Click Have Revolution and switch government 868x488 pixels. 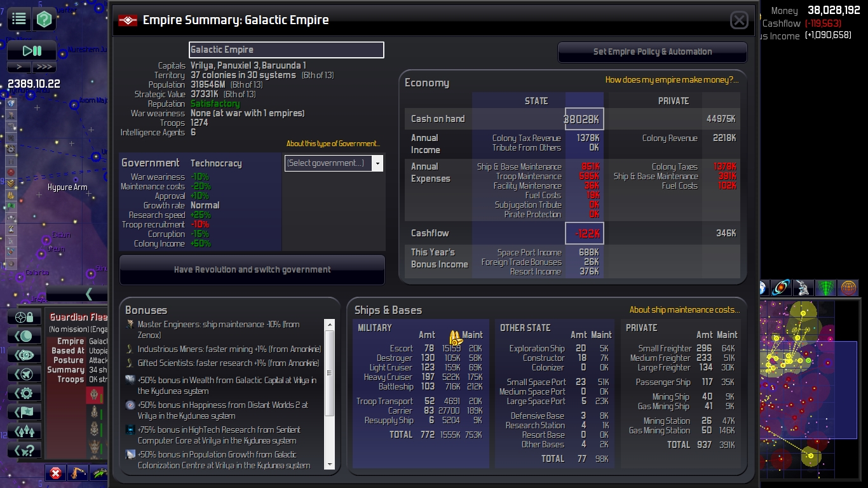point(252,270)
